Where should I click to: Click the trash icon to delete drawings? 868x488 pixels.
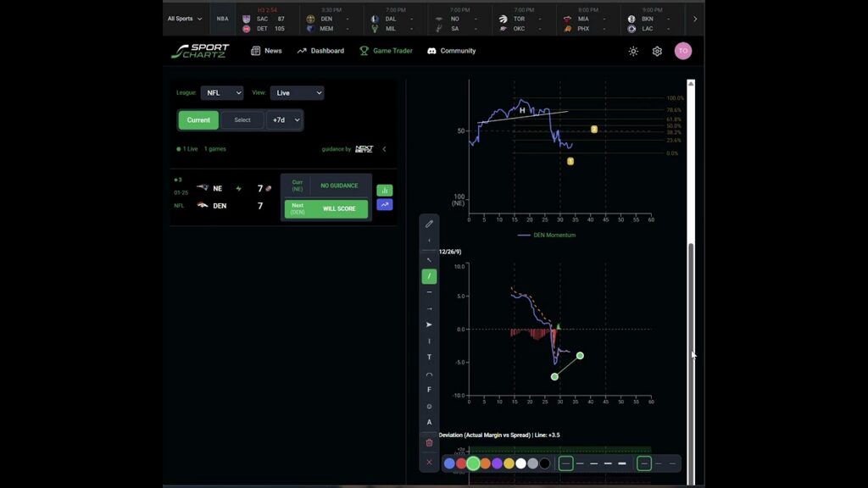(x=429, y=442)
